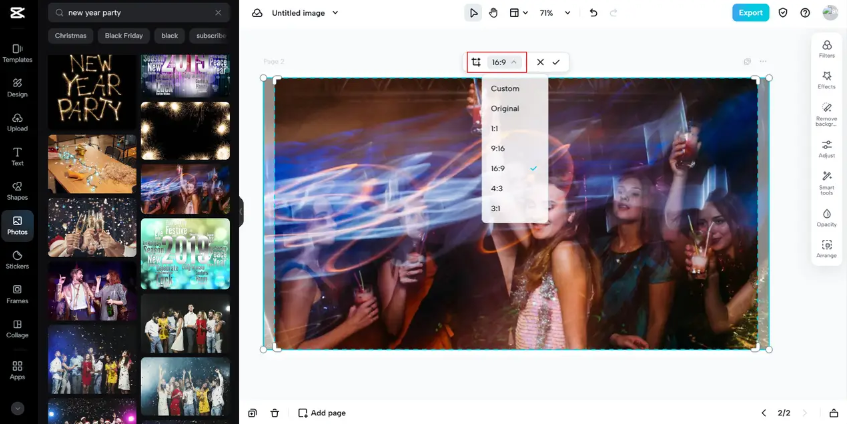
Task: Cancel crop with the X icon
Action: click(x=540, y=62)
